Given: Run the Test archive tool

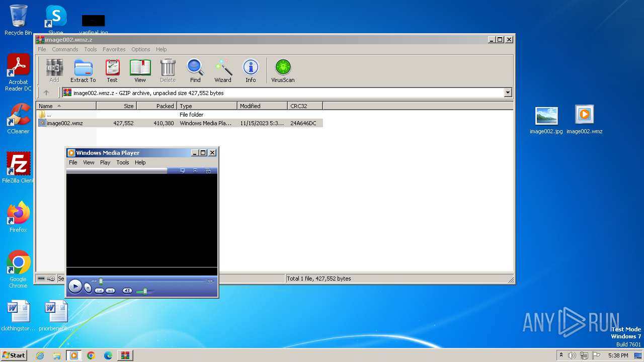Looking at the screenshot, I should click(x=112, y=71).
